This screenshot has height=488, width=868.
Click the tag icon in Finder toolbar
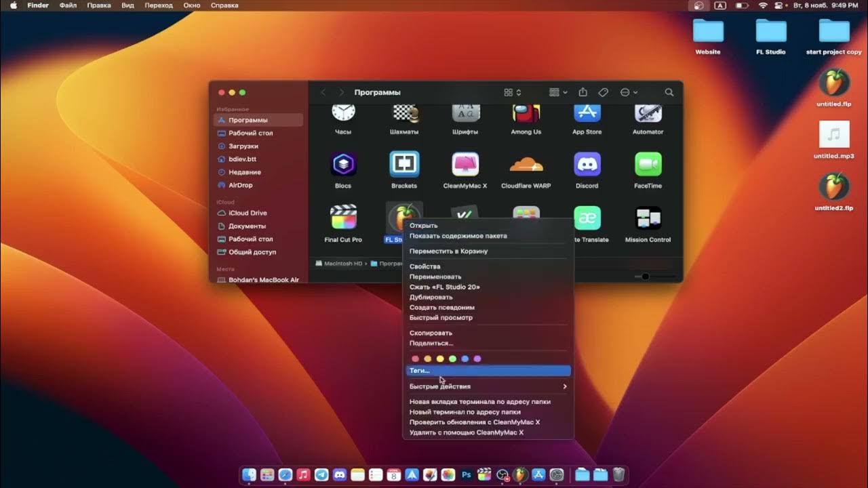tap(603, 92)
